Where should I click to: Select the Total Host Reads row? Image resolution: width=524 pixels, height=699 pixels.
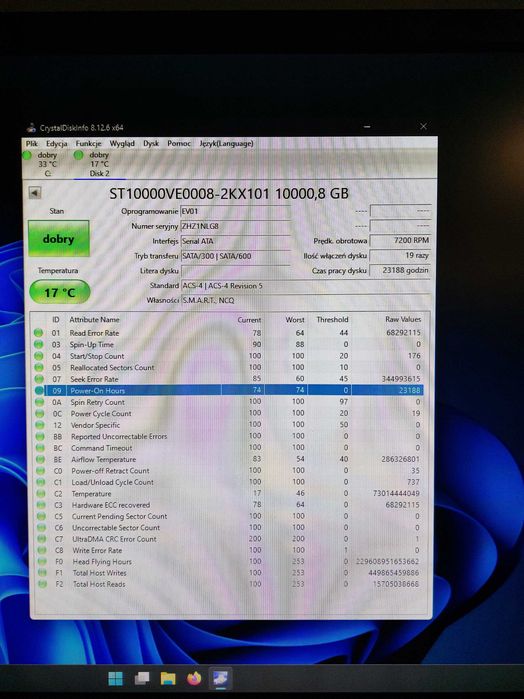click(x=227, y=584)
